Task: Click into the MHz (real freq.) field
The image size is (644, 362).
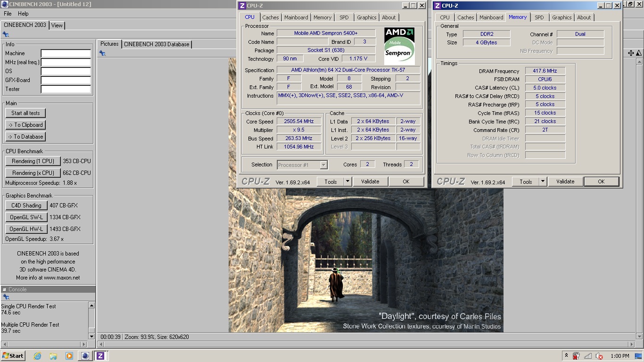Action: tap(66, 62)
